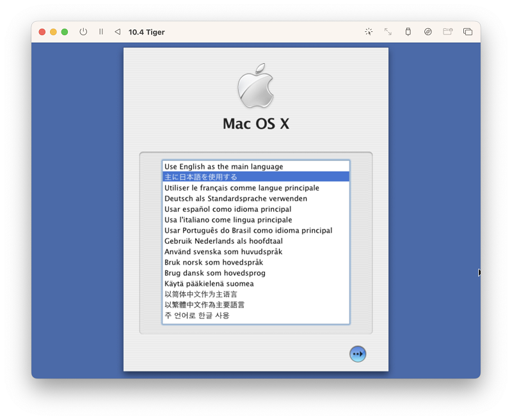The height and width of the screenshot is (420, 512).
Task: Select Usar Português do Brasil como idioma principal
Action: point(255,230)
